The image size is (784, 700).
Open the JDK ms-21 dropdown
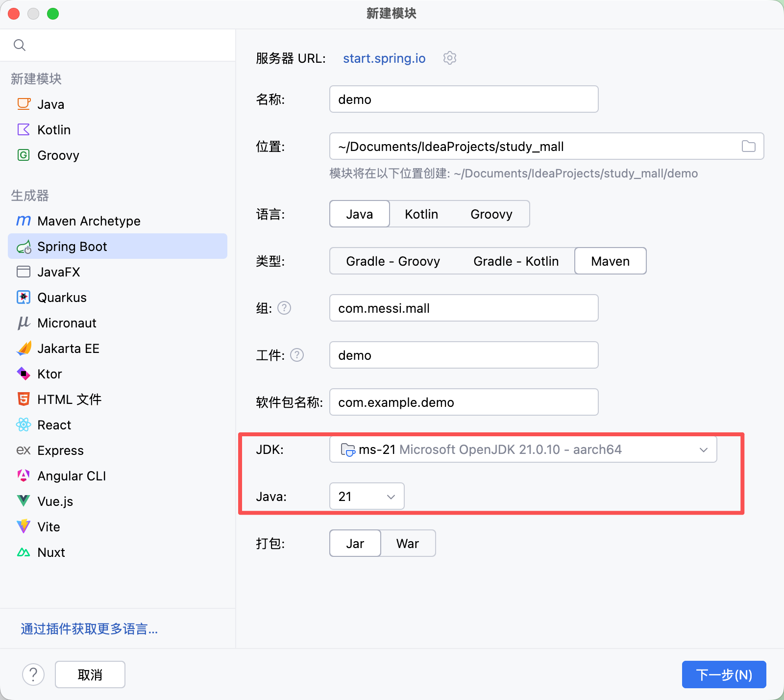pyautogui.click(x=523, y=449)
